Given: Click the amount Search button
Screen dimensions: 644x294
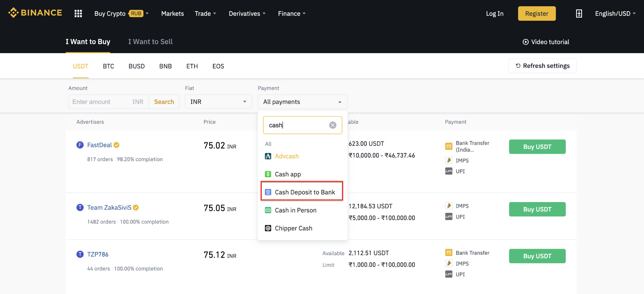Looking at the screenshot, I should (164, 102).
